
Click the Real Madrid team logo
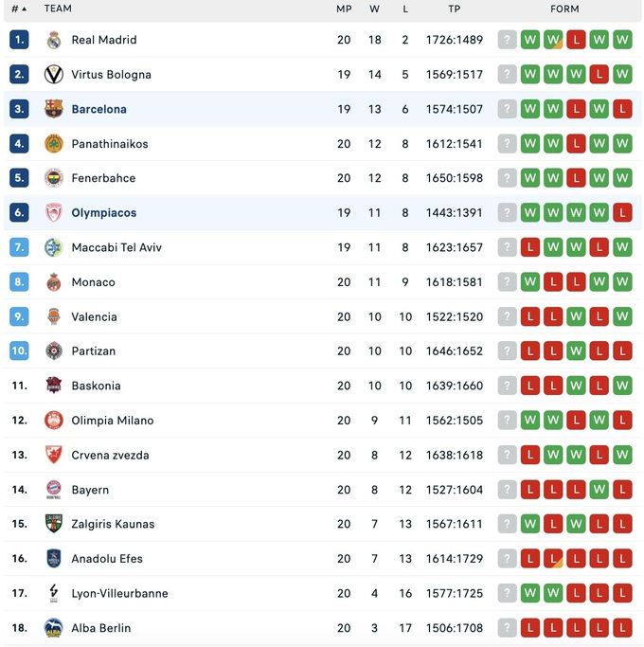coord(54,40)
